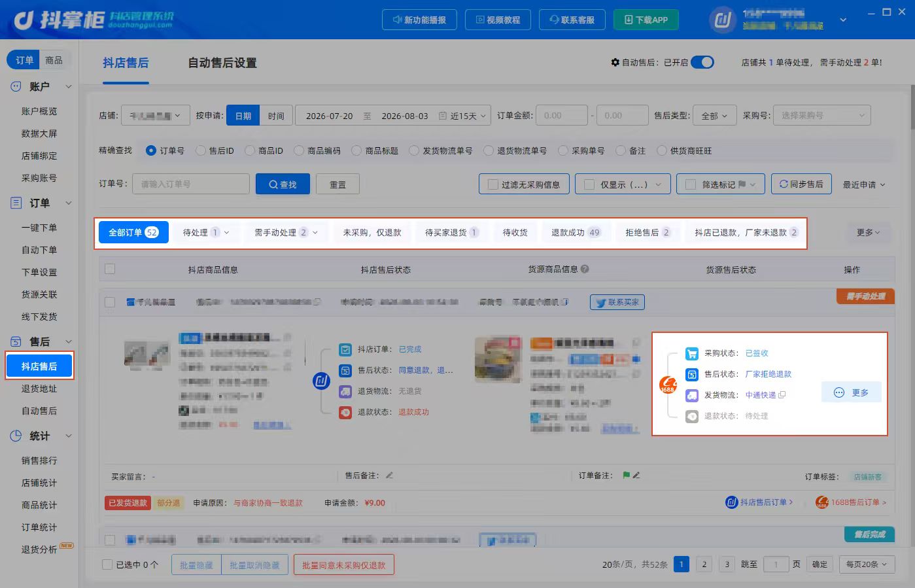Open the 近15天 date range dropdown
Viewport: 915px width, 588px height.
pyautogui.click(x=464, y=116)
